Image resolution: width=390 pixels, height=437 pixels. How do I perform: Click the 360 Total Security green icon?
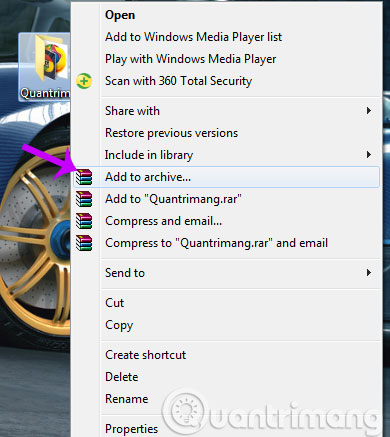84,81
